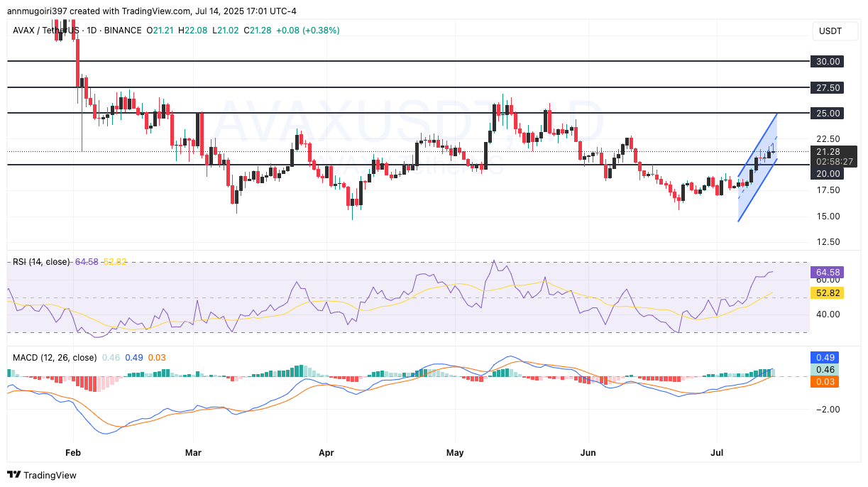Click the yellow 52.82 RSI axis tag
This screenshot has width=868, height=487.
click(826, 293)
